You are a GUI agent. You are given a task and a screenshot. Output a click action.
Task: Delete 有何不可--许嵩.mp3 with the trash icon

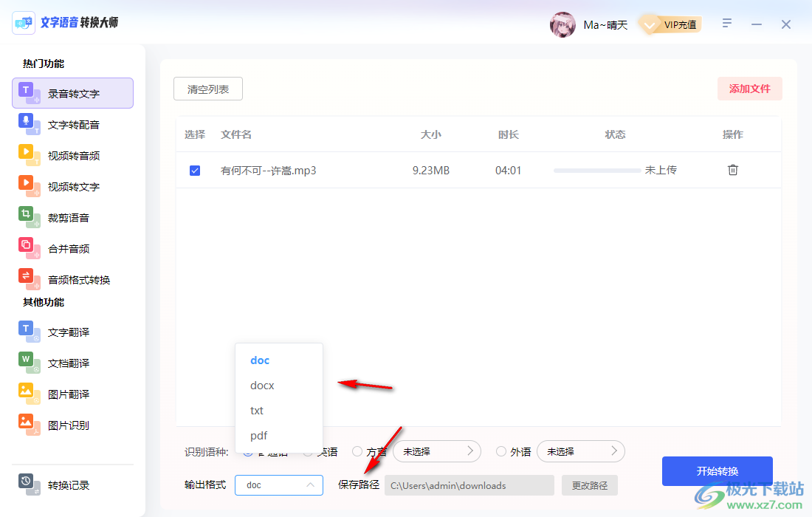(732, 170)
